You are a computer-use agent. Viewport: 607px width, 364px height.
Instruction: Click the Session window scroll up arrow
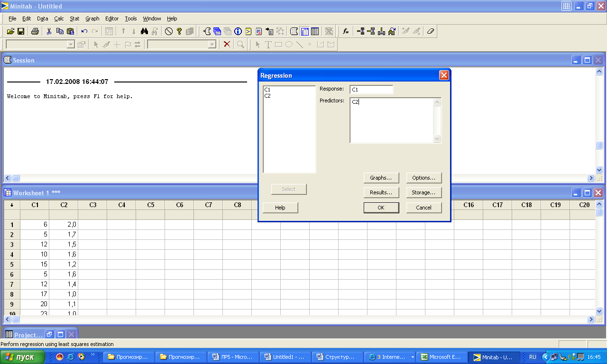pos(599,72)
